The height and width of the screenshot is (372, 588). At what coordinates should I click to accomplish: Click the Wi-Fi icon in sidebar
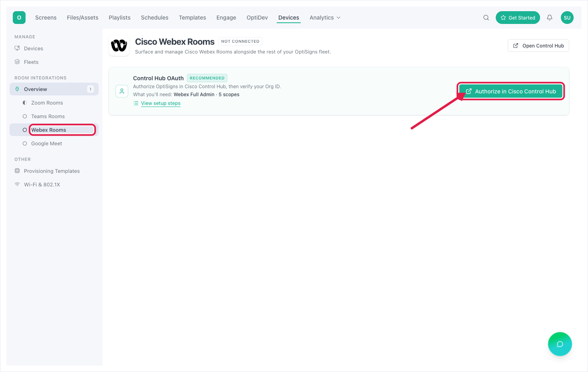[17, 184]
